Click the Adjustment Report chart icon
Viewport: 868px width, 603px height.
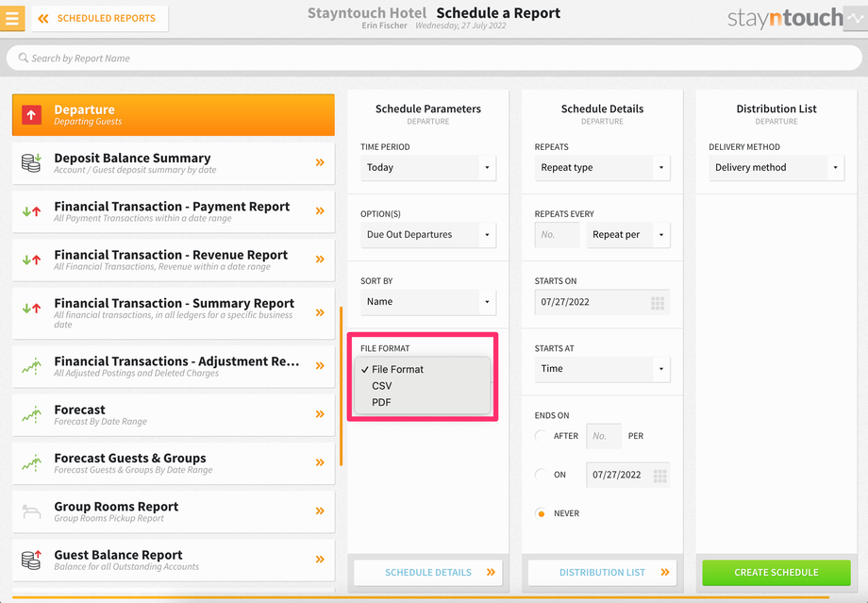pos(31,366)
